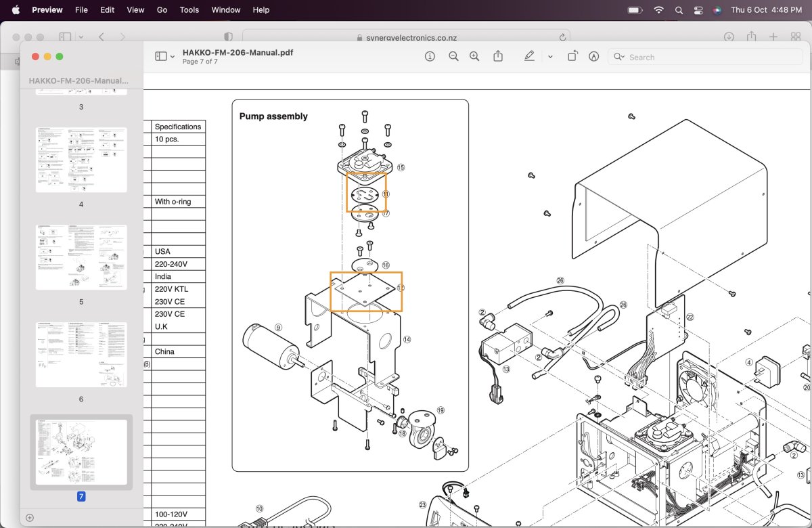Screen dimensions: 812x528
Task: Select the page 3 thumbnail
Action: click(81, 92)
